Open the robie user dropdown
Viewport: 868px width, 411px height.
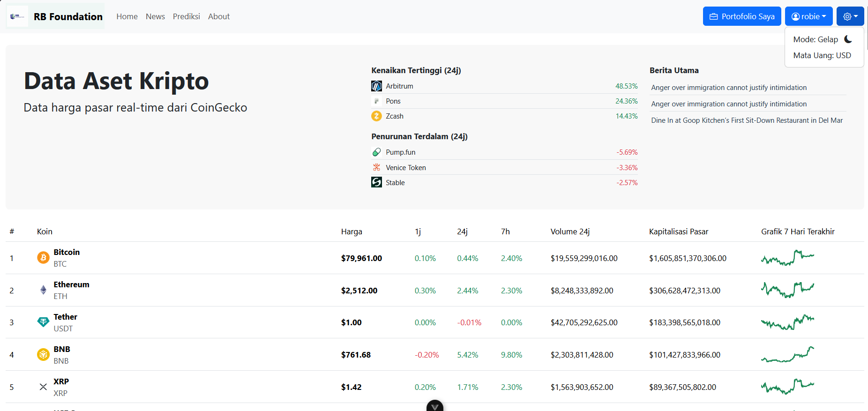point(809,16)
